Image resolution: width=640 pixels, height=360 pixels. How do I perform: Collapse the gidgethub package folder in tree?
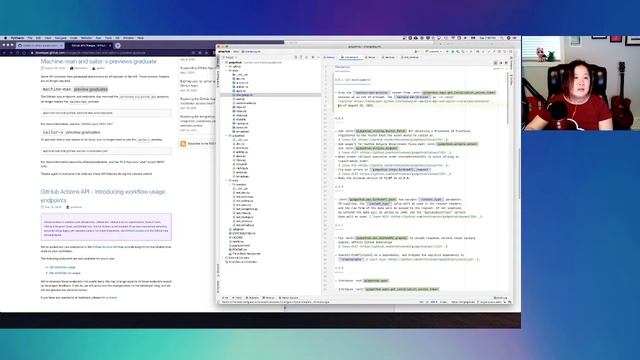(227, 136)
